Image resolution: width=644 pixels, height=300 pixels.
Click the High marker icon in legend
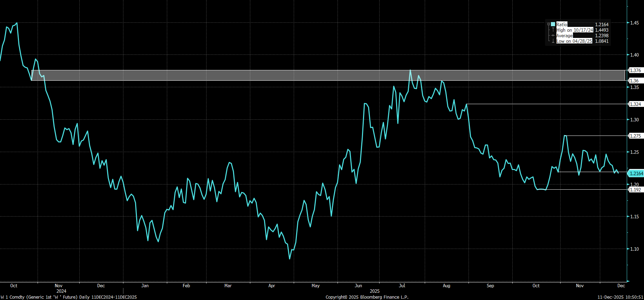(x=553, y=30)
